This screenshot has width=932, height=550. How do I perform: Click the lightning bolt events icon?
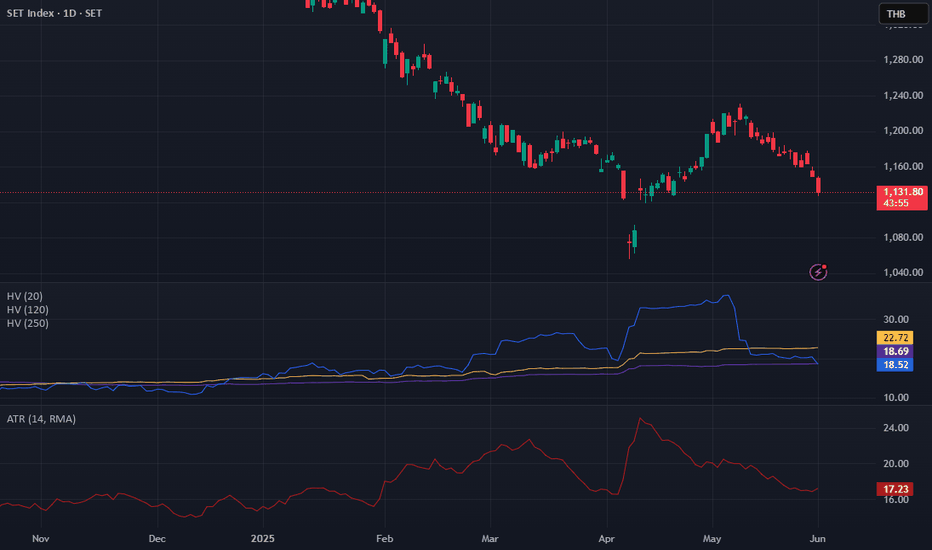click(x=818, y=272)
